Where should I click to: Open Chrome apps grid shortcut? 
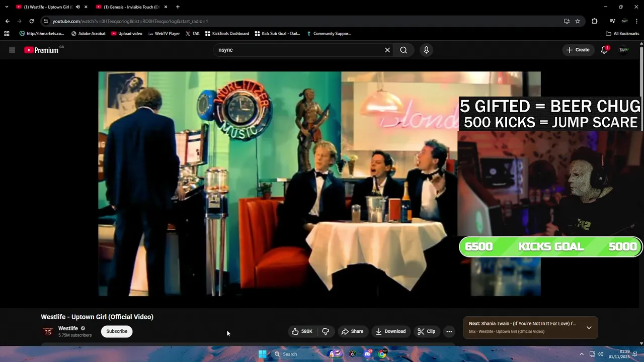(7, 34)
